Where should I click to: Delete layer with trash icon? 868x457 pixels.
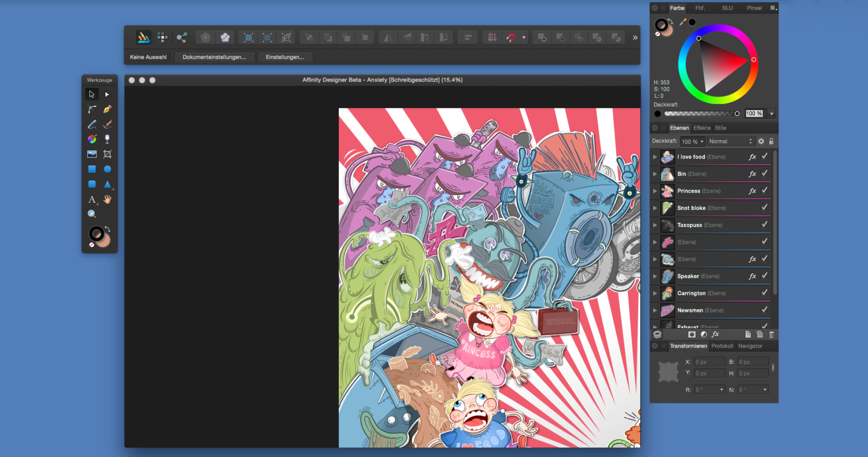772,335
